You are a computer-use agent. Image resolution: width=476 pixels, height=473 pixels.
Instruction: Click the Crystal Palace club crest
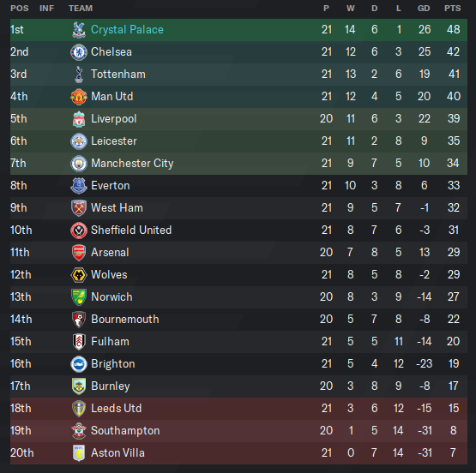[x=79, y=30]
